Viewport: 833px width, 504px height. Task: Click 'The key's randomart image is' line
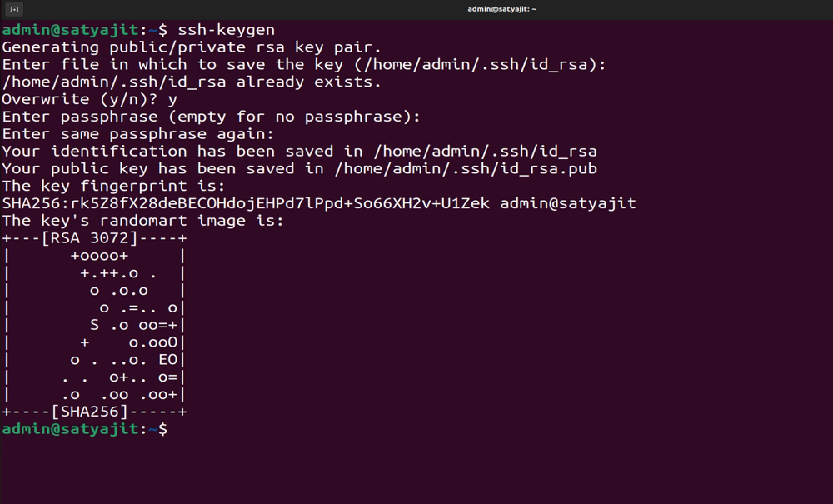[x=143, y=221]
